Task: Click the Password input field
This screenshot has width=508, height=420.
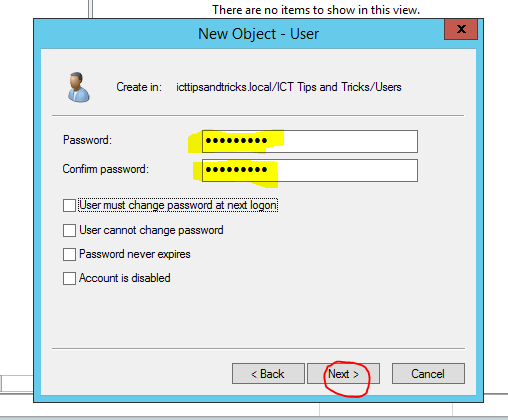Action: 310,141
